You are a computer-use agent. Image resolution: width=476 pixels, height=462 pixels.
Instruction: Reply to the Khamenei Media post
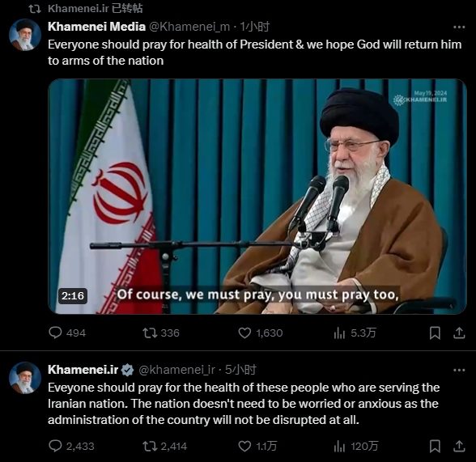click(x=67, y=333)
